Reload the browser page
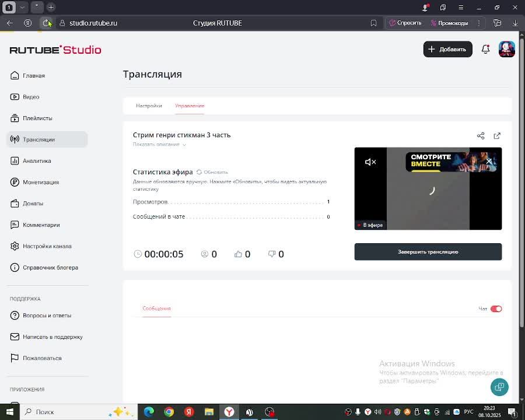This screenshot has height=420, width=525. (x=45, y=23)
